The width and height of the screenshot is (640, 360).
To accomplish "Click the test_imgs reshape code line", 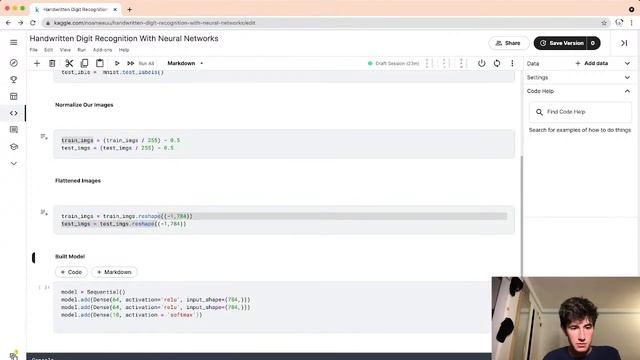I will point(124,224).
